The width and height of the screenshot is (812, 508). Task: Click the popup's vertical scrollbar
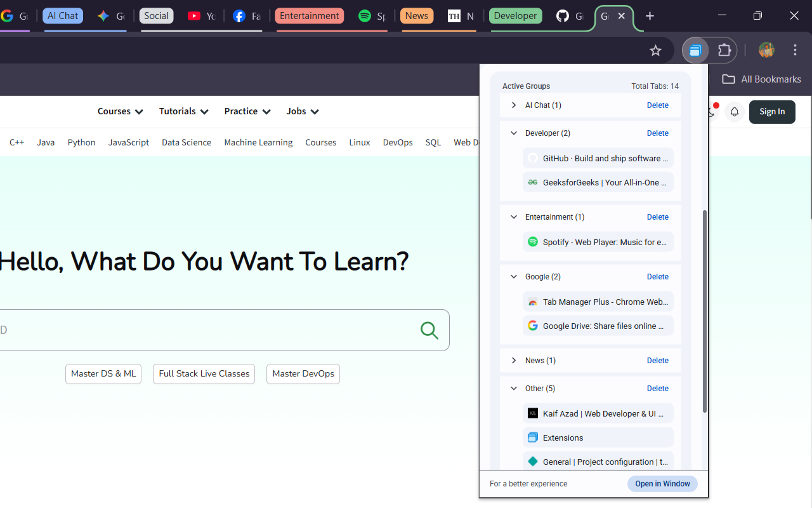click(x=704, y=311)
